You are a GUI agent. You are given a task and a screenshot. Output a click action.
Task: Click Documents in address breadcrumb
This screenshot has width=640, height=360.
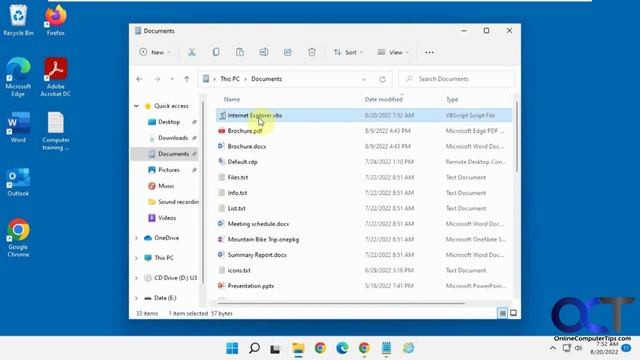tap(267, 79)
